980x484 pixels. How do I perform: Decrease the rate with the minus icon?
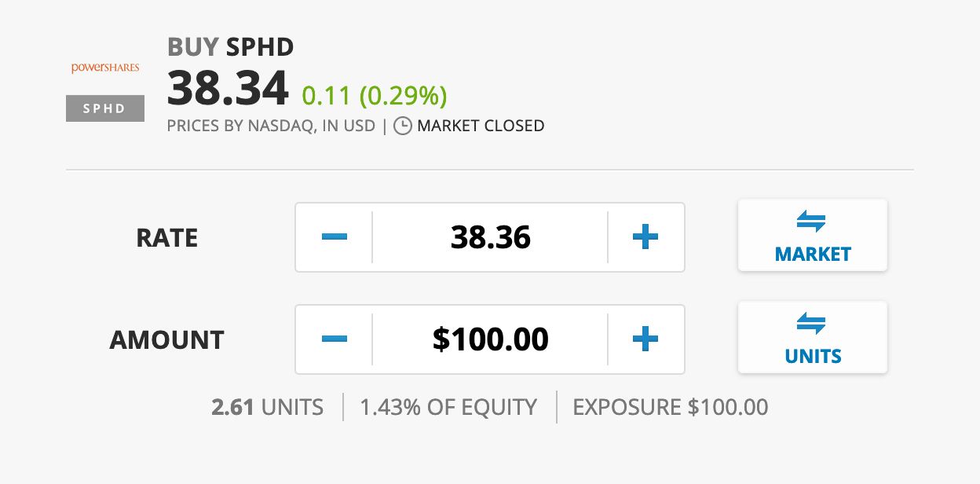(335, 237)
